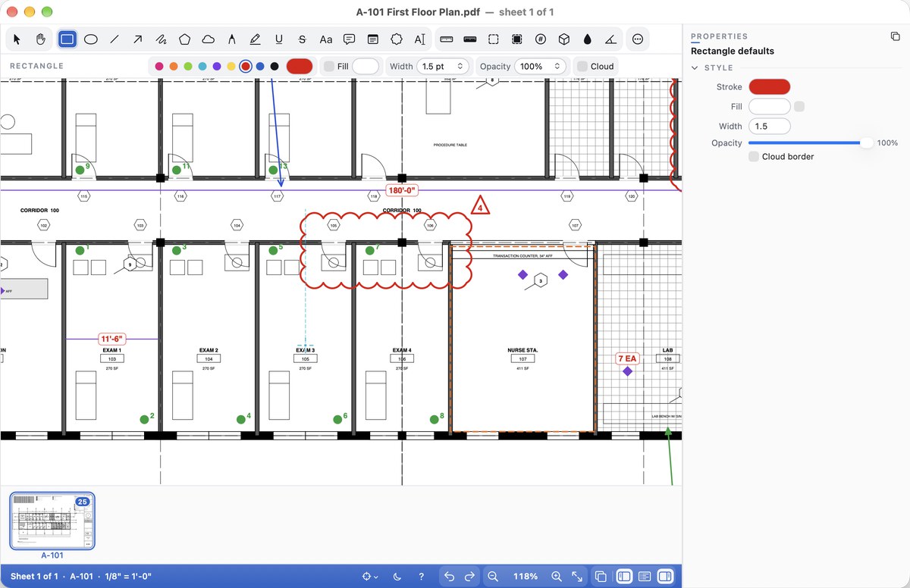Pick the pink color dot

pos(159,67)
